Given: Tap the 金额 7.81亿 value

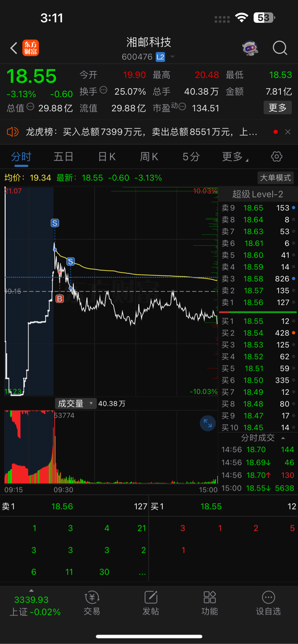Looking at the screenshot, I should point(279,91).
